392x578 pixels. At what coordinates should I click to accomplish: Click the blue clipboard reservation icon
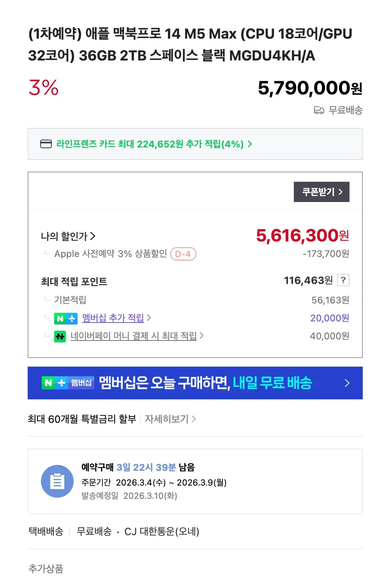tap(57, 481)
